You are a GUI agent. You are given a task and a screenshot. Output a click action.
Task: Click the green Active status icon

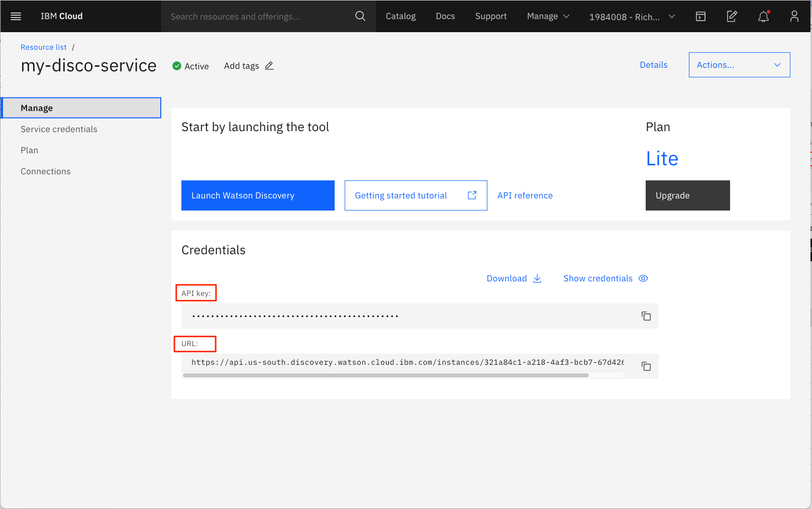pos(177,66)
